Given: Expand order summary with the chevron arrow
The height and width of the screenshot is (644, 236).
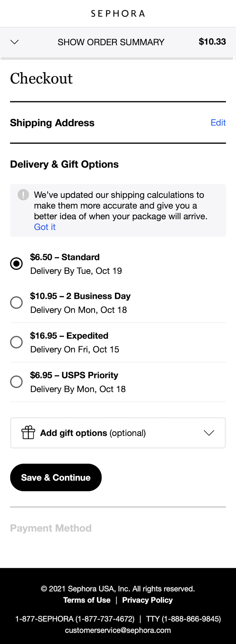Looking at the screenshot, I should tap(14, 42).
